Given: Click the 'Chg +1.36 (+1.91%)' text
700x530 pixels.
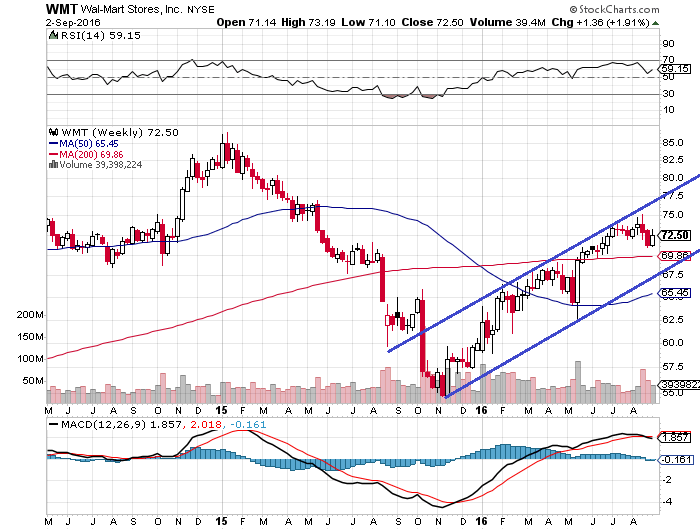Looking at the screenshot, I should click(600, 22).
